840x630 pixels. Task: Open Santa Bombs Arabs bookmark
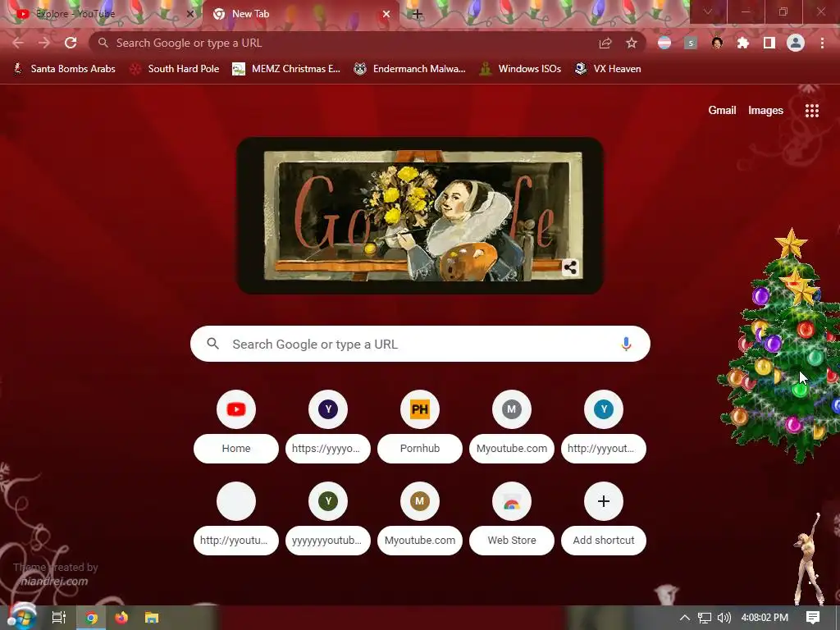64,69
